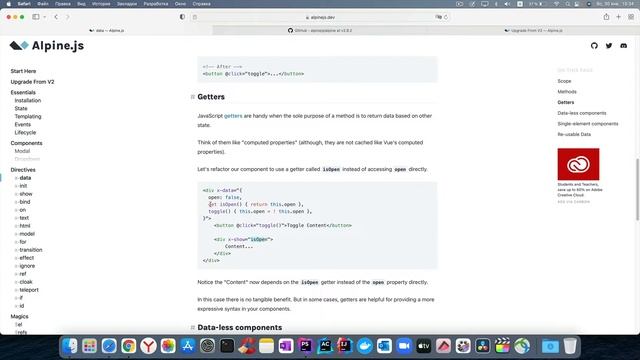
Task: Jump to Single-element components in contents
Action: click(x=588, y=124)
